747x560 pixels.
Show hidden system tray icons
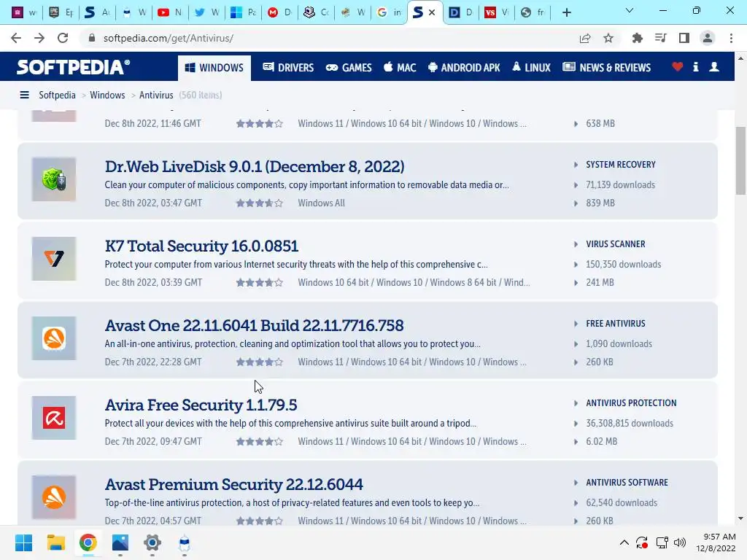click(x=624, y=542)
